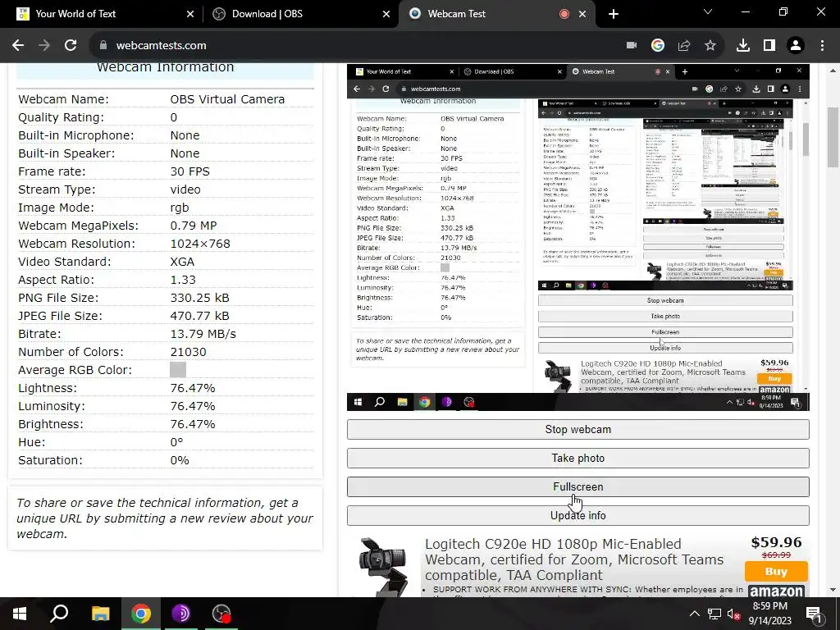The height and width of the screenshot is (630, 840).
Task: Click the page vertical scrollbar thumb
Action: pyautogui.click(x=833, y=137)
